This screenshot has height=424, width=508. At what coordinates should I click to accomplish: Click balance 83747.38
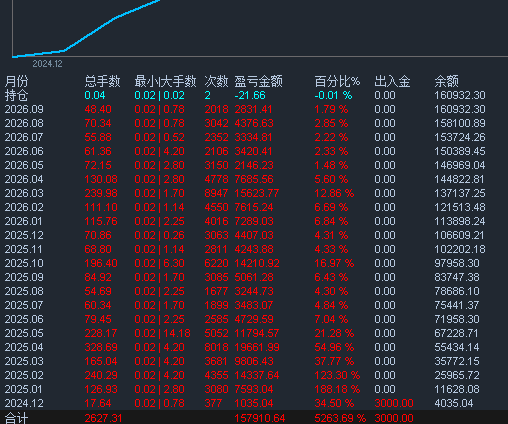(457, 278)
